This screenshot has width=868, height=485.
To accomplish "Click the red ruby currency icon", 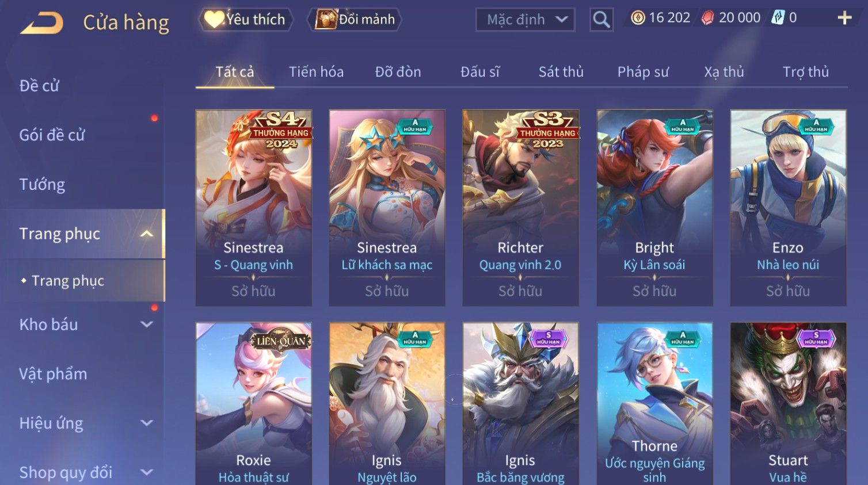I will [707, 18].
